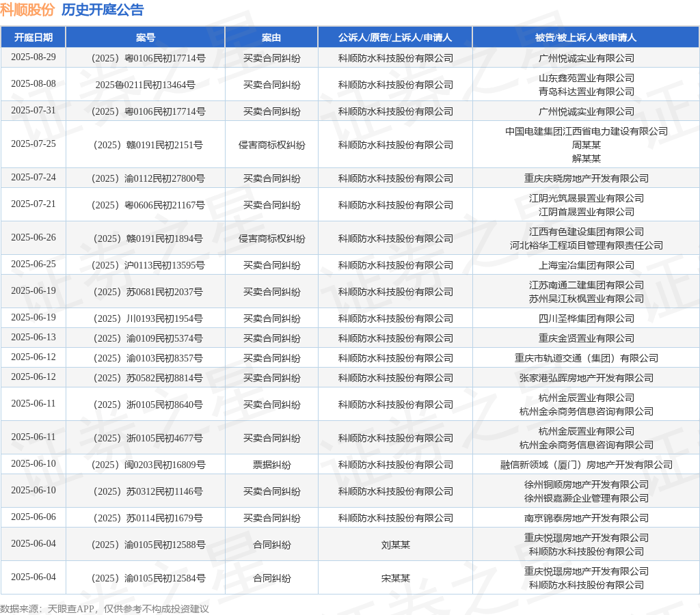Select the date 2025-07-31
The width and height of the screenshot is (700, 615).
tap(33, 110)
